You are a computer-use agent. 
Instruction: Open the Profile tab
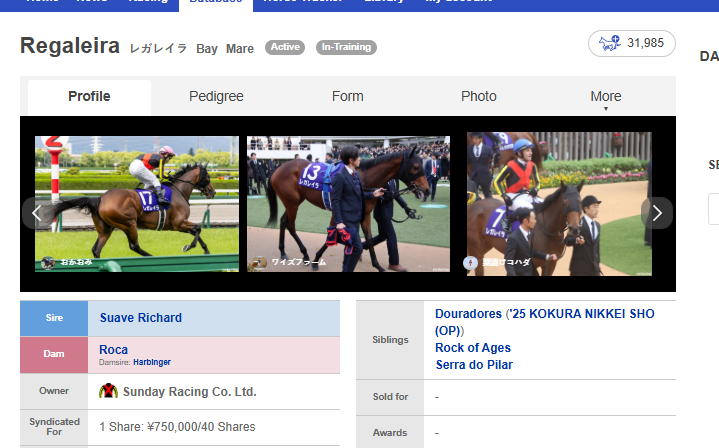pos(89,96)
